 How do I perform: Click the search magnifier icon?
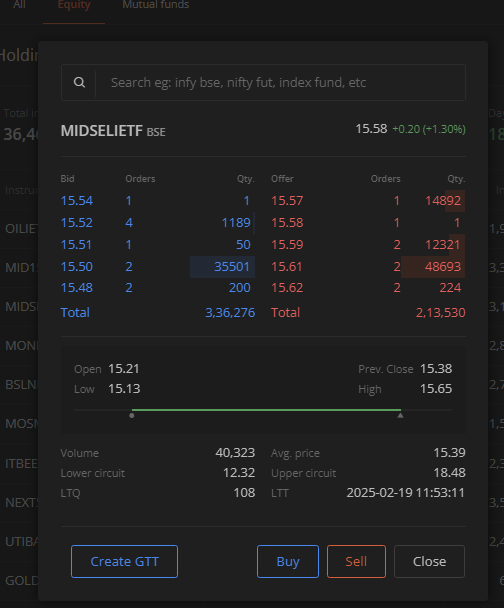coord(79,82)
